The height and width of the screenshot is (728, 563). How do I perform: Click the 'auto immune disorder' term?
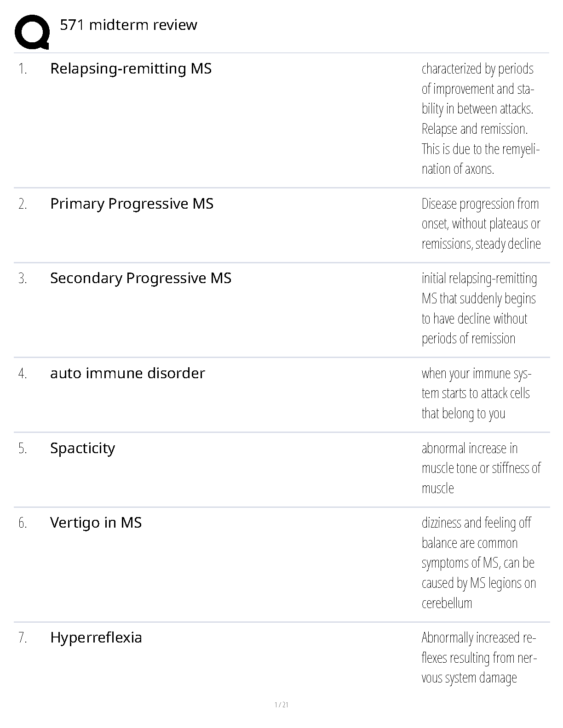[x=127, y=373]
